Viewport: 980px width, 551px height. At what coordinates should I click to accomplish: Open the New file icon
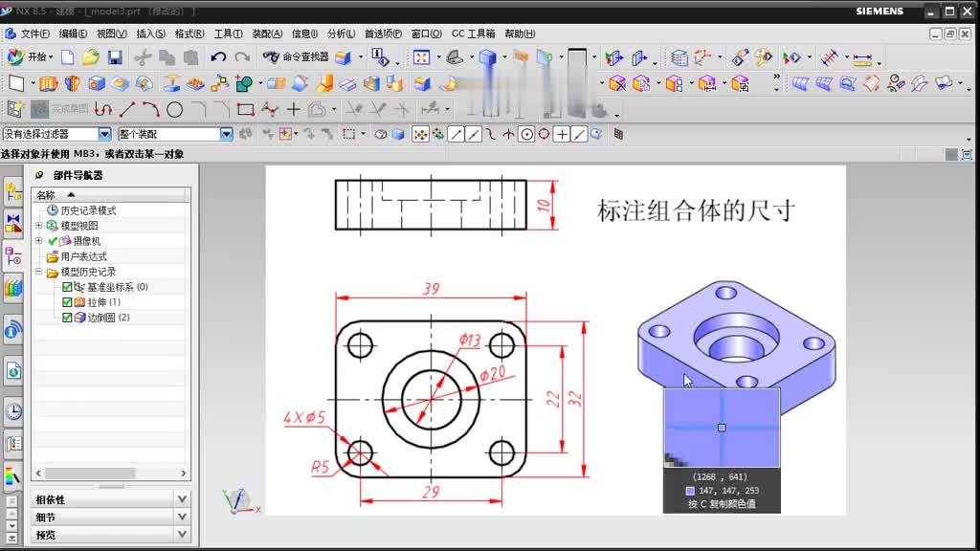tap(67, 57)
